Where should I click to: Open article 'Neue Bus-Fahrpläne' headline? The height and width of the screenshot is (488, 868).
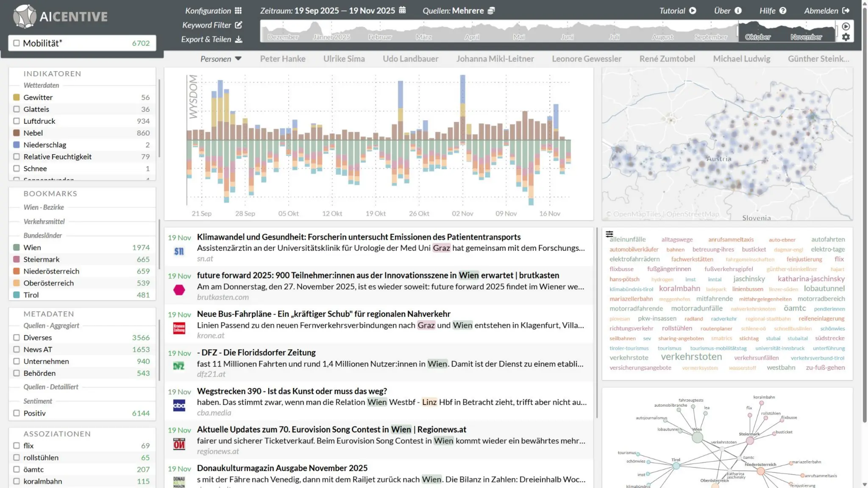click(x=323, y=314)
